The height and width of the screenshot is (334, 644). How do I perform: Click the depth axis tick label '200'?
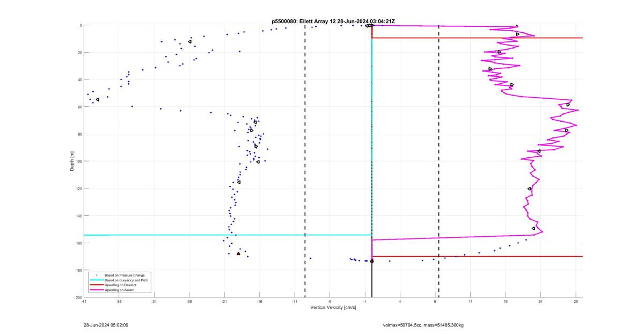click(78, 297)
